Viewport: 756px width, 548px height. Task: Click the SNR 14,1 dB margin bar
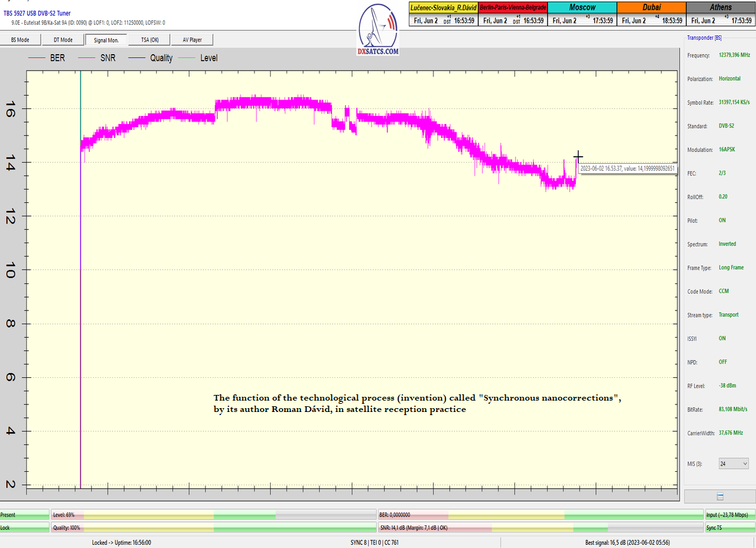[x=539, y=528]
